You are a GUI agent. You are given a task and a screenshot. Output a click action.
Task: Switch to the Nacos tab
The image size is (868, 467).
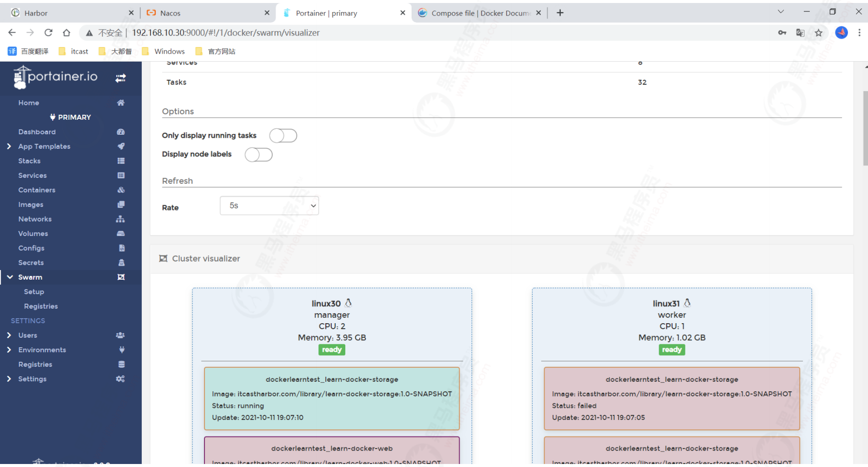tap(207, 13)
